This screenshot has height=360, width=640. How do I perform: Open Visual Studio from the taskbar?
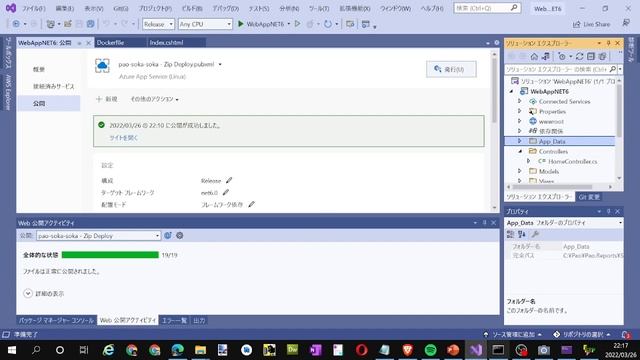(x=476, y=350)
